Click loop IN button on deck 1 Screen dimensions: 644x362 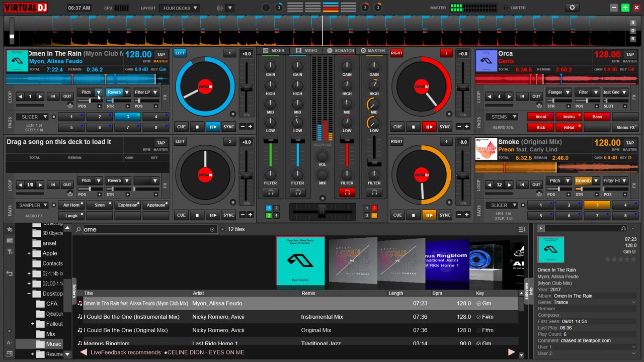pyautogui.click(x=53, y=97)
